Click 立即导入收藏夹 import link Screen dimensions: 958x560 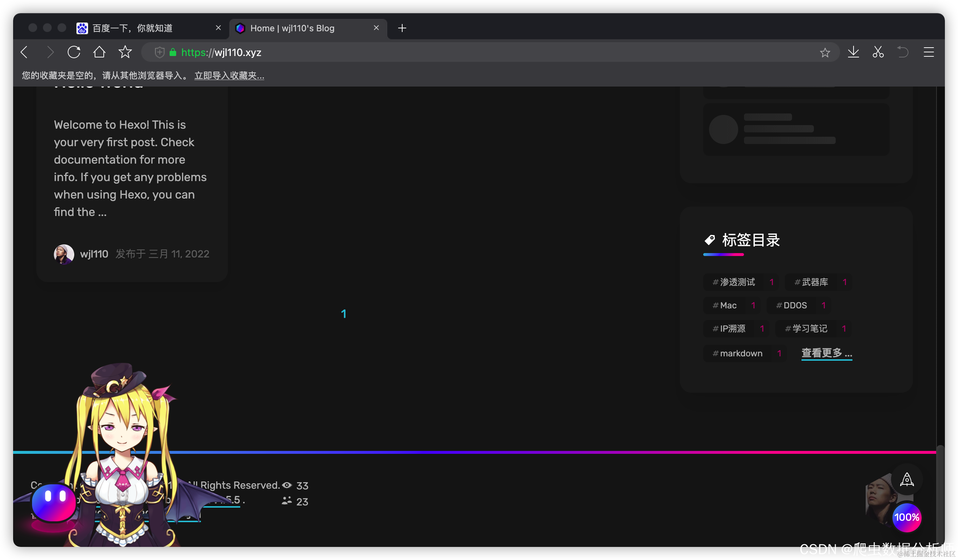(x=229, y=76)
